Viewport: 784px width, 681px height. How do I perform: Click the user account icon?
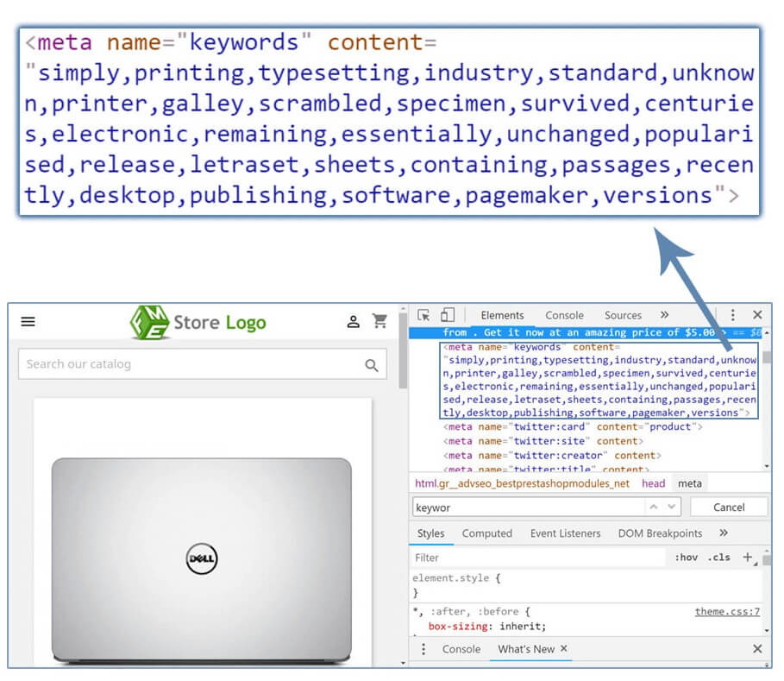(354, 322)
